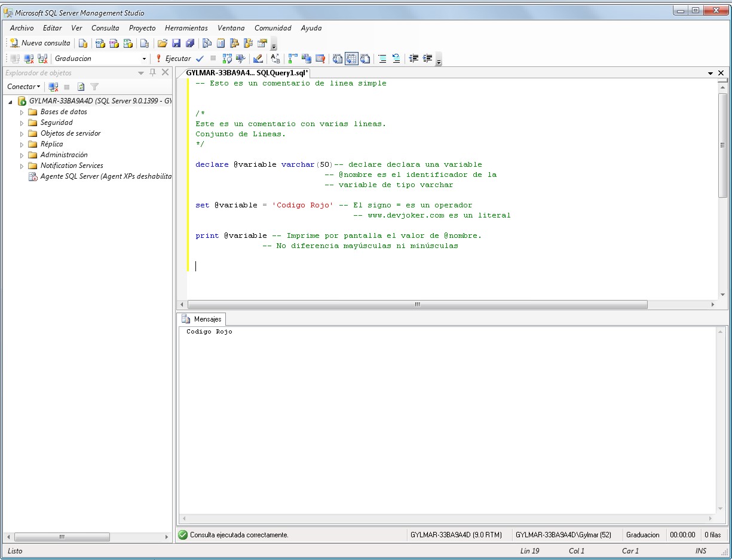
Task: Create a new MDX query
Action: pos(99,42)
